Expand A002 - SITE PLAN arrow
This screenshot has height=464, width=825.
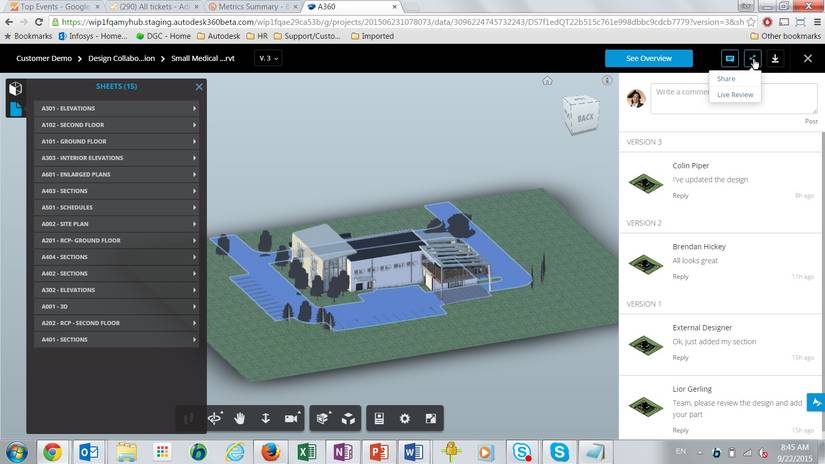tap(195, 224)
